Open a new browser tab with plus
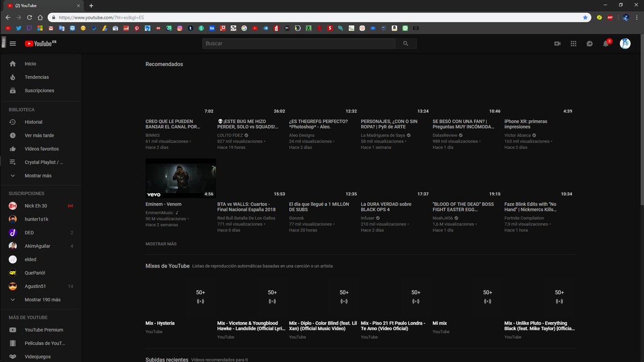 pyautogui.click(x=91, y=5)
